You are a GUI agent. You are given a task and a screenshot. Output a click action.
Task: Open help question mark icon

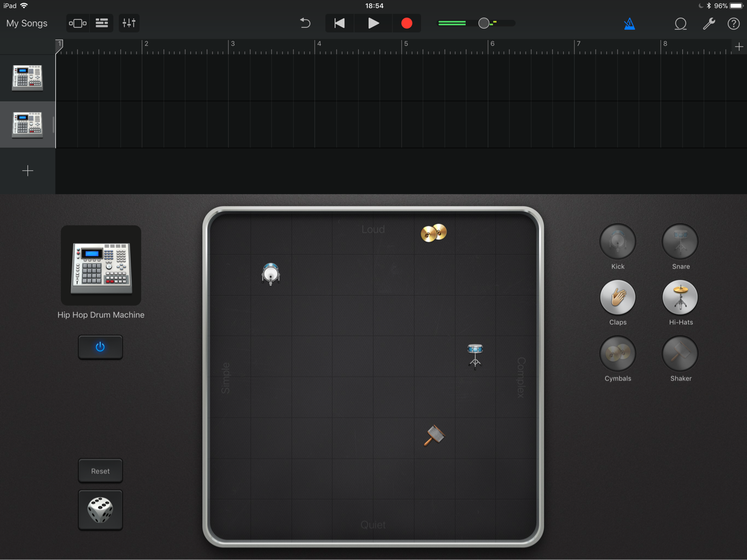click(734, 24)
